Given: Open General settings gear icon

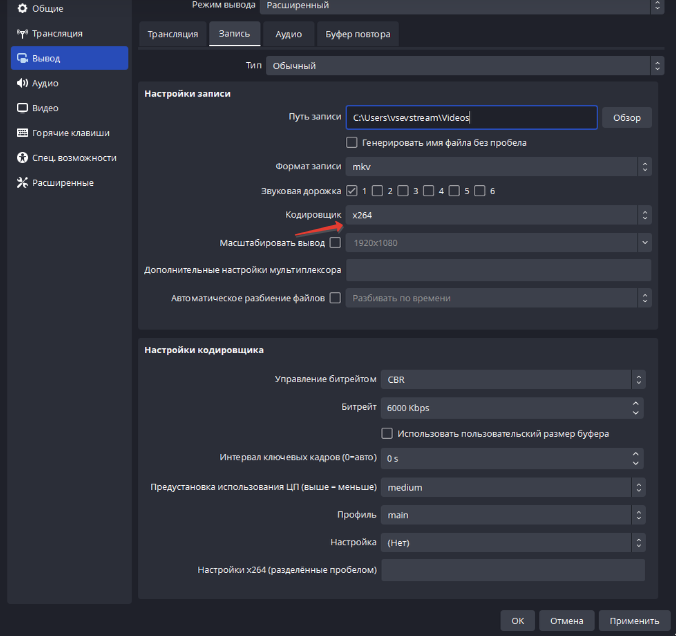Looking at the screenshot, I should (x=22, y=8).
